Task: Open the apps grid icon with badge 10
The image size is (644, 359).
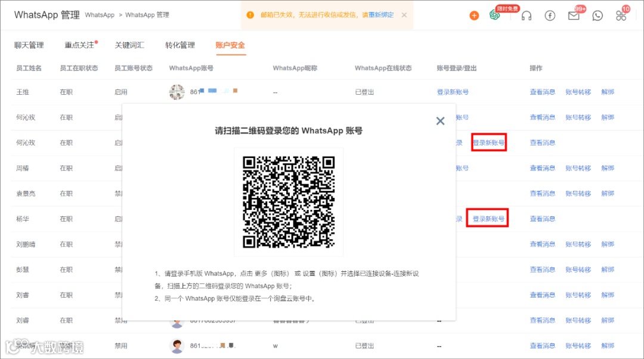Action: (621, 16)
